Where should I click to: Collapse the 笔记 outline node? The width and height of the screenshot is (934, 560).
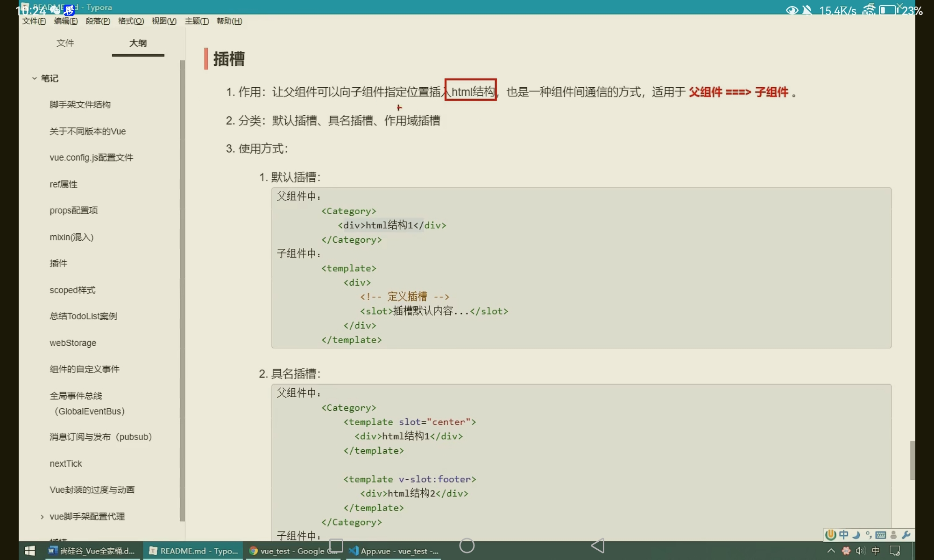pyautogui.click(x=34, y=78)
